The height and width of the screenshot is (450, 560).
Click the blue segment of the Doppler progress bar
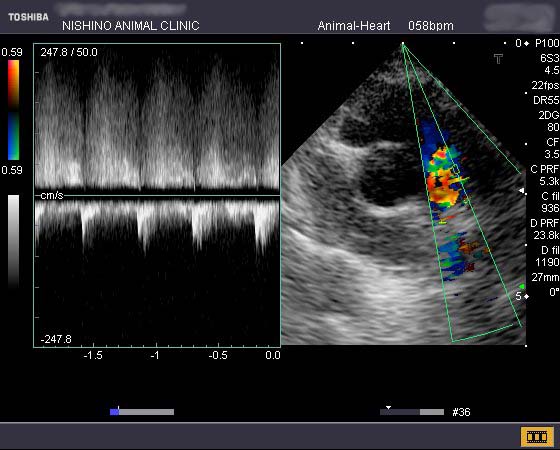tap(114, 412)
